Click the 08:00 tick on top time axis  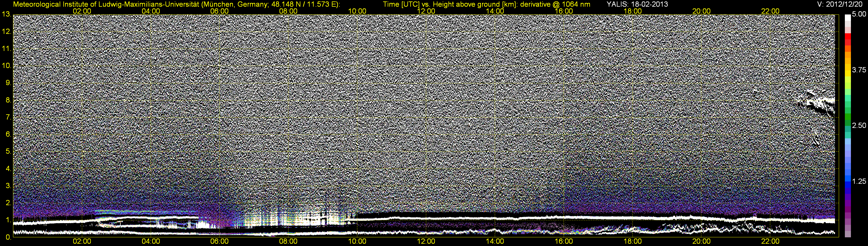click(288, 11)
